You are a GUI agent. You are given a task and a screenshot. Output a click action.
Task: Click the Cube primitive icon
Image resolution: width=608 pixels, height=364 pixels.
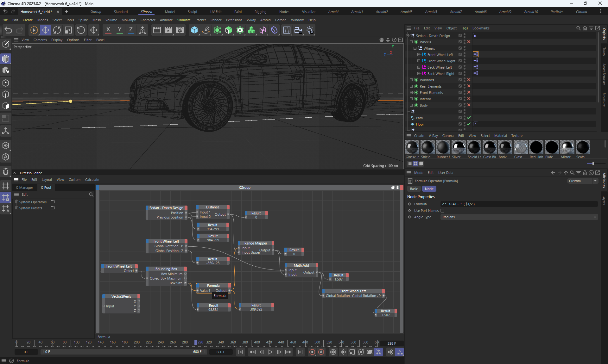click(x=194, y=30)
